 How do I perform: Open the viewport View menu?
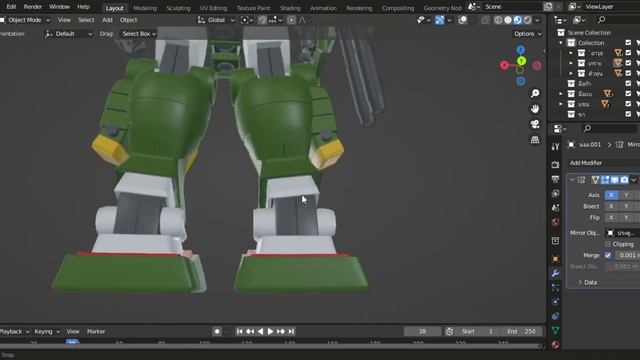64,20
